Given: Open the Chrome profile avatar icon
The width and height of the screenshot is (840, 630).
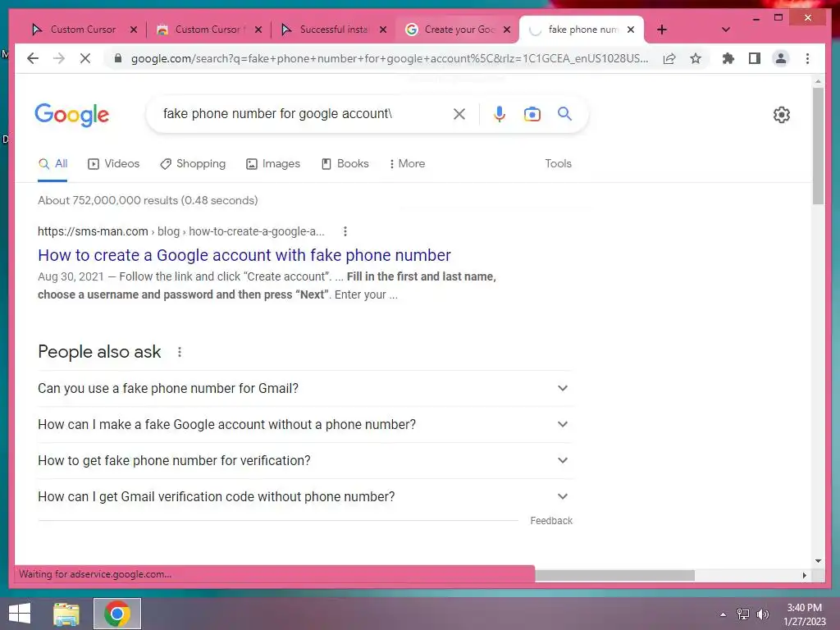Looking at the screenshot, I should coord(781,58).
